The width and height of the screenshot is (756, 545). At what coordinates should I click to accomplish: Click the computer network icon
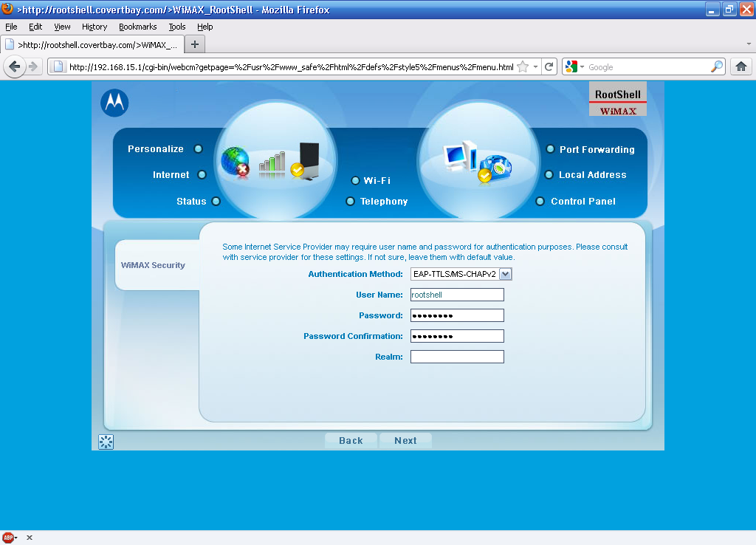460,157
